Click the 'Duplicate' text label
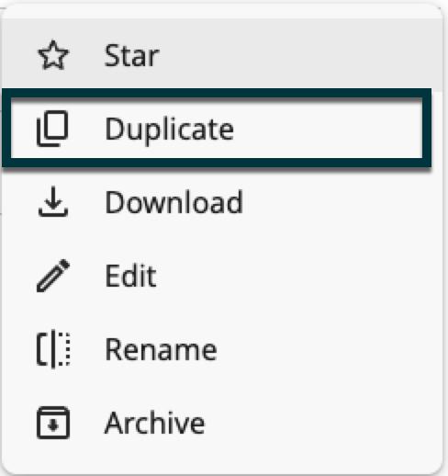This screenshot has height=476, width=448. pyautogui.click(x=169, y=130)
